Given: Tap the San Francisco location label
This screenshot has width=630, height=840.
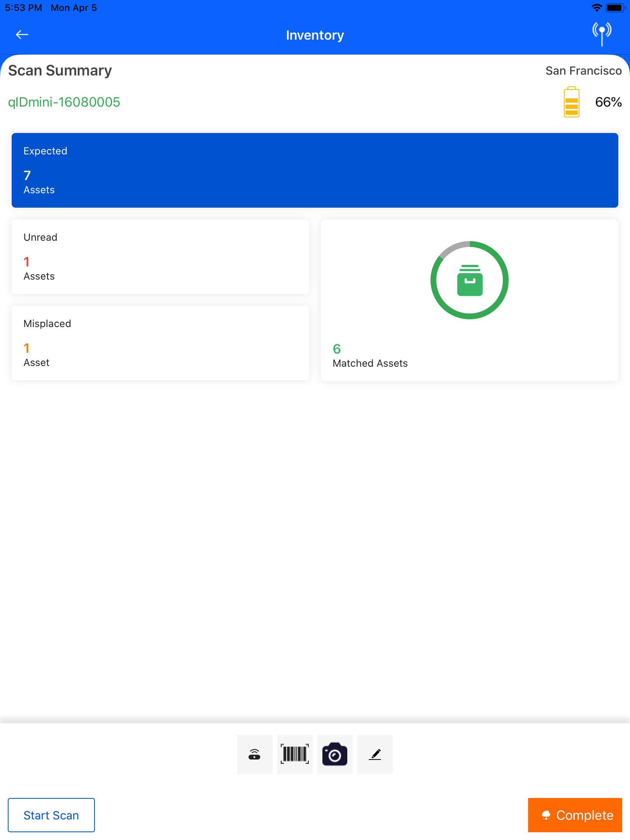Looking at the screenshot, I should tap(583, 71).
